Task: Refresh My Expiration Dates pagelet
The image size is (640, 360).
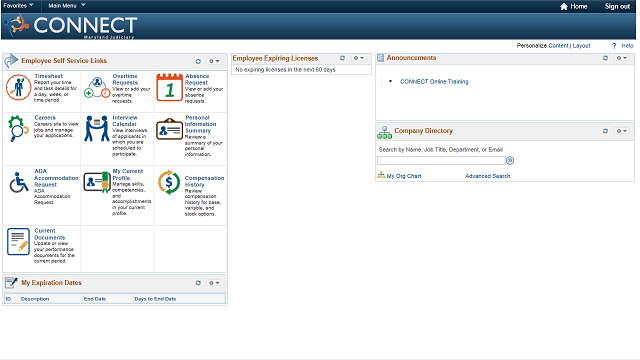Action: (198, 283)
